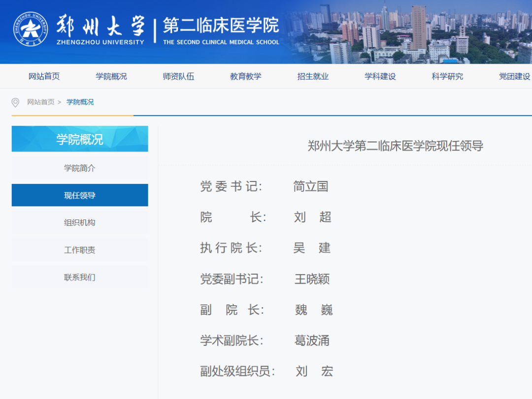Click the name 简立国
The height and width of the screenshot is (399, 532).
click(x=311, y=186)
